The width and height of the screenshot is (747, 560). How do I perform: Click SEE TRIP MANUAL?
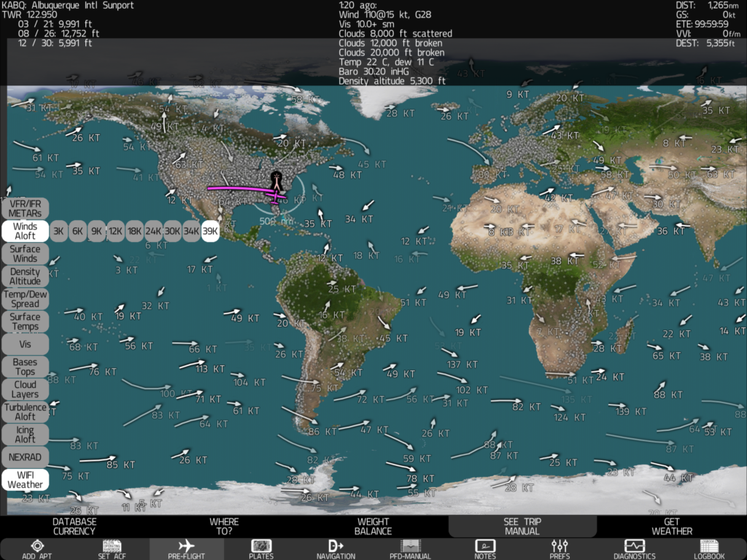click(x=522, y=526)
